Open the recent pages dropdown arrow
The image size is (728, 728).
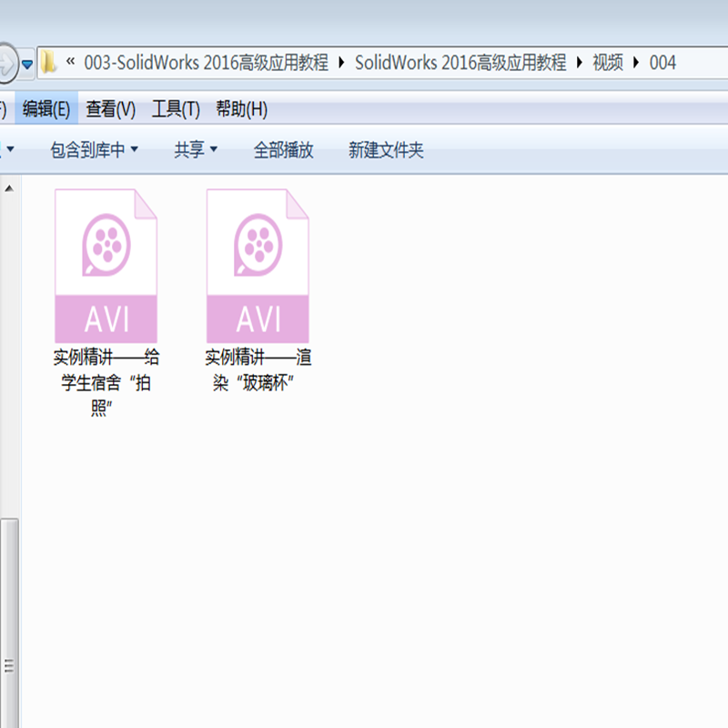pos(27,64)
